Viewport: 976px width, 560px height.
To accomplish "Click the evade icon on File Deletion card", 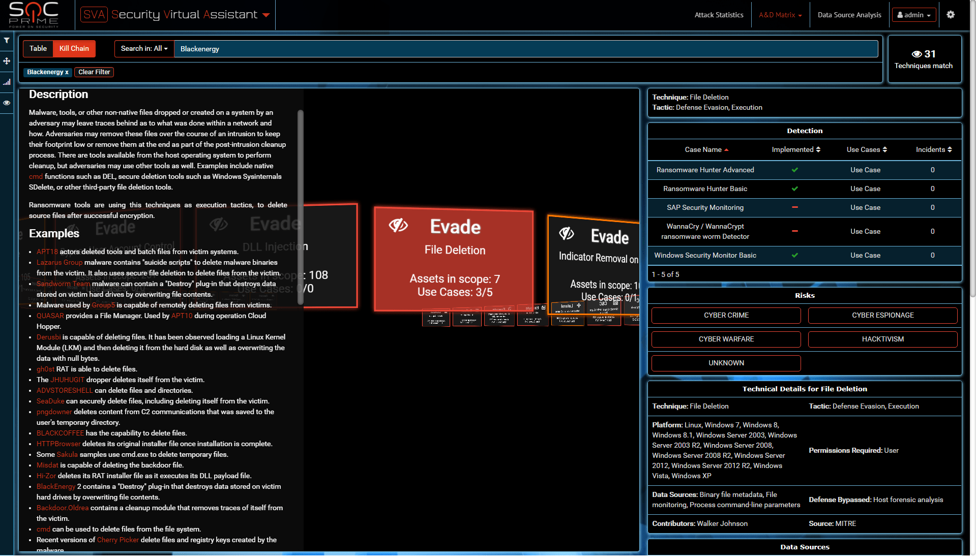I will tap(398, 225).
